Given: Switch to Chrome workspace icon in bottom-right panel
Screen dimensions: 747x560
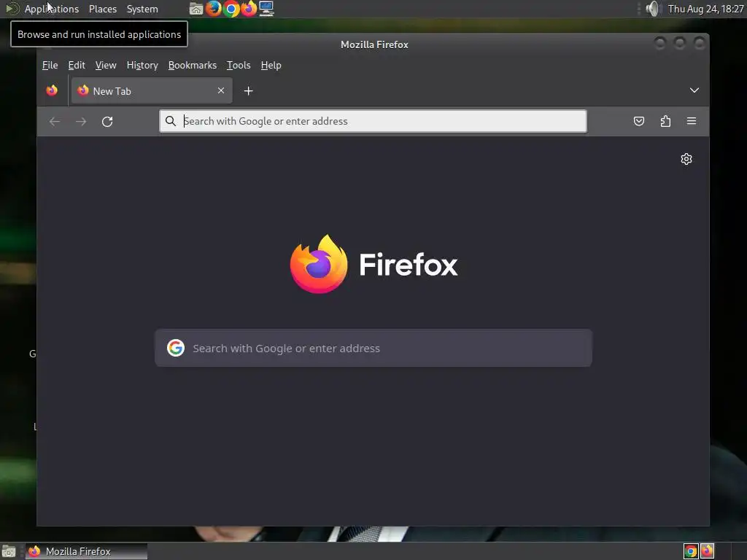Looking at the screenshot, I should [690, 551].
